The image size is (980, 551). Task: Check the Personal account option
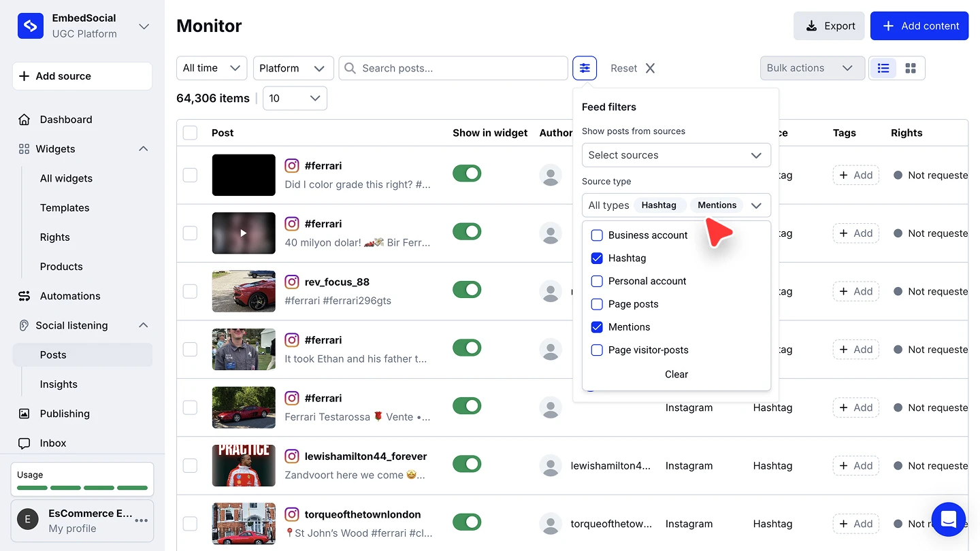click(597, 281)
